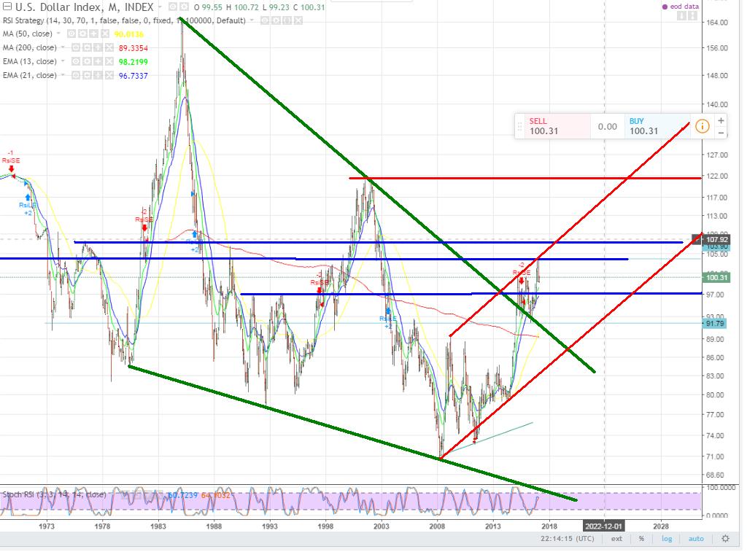The height and width of the screenshot is (560, 747).
Task: Collapse the legend with the minus box icon
Action: coord(7,7)
